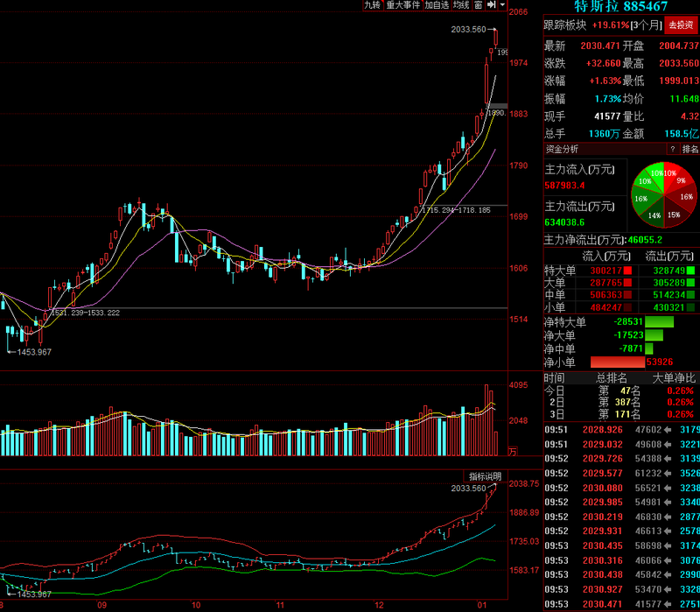Click main outflow value 634038.6
Viewport: 700px width, 612px height.
coord(564,222)
